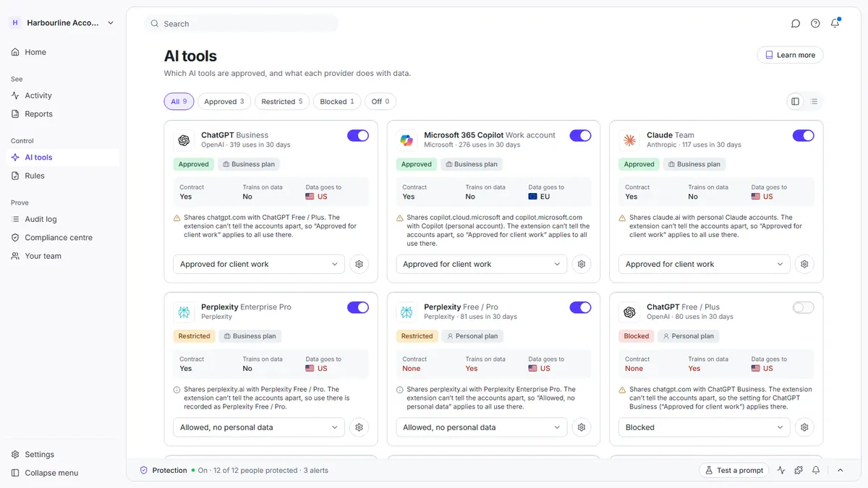868x488 pixels.
Task: Open Settings in sidebar
Action: pyautogui.click(x=62, y=454)
